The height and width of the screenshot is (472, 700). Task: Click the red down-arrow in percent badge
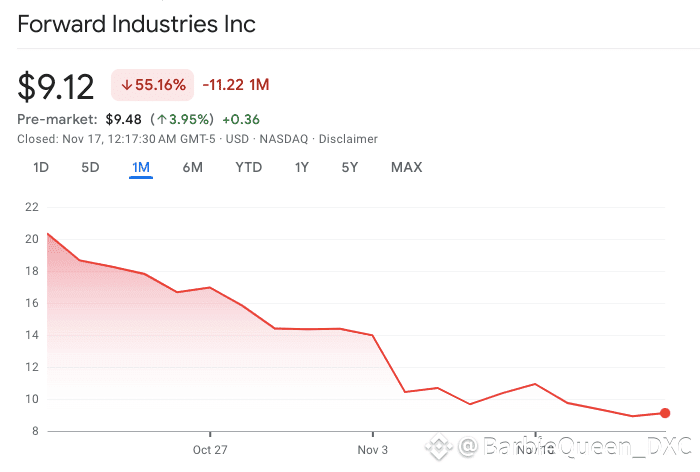point(126,85)
